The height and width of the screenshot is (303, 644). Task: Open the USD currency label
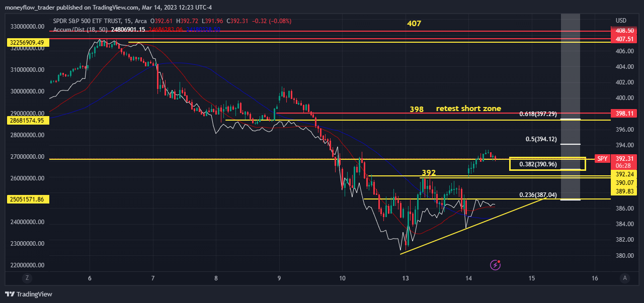(621, 21)
